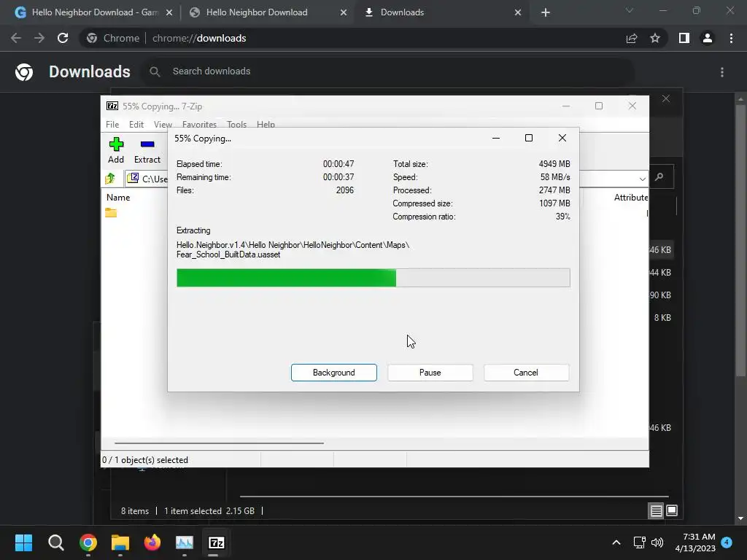Close the first Hello Neighbor tab
Image resolution: width=747 pixels, height=560 pixels.
(x=169, y=12)
